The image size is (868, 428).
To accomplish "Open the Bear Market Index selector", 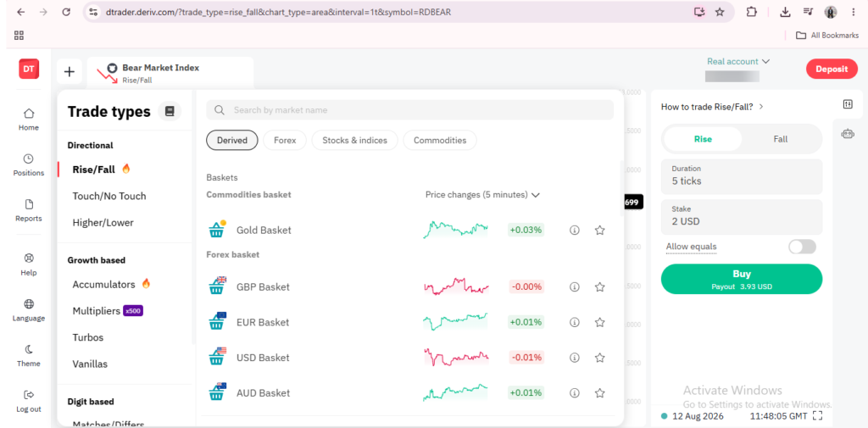I will [170, 73].
